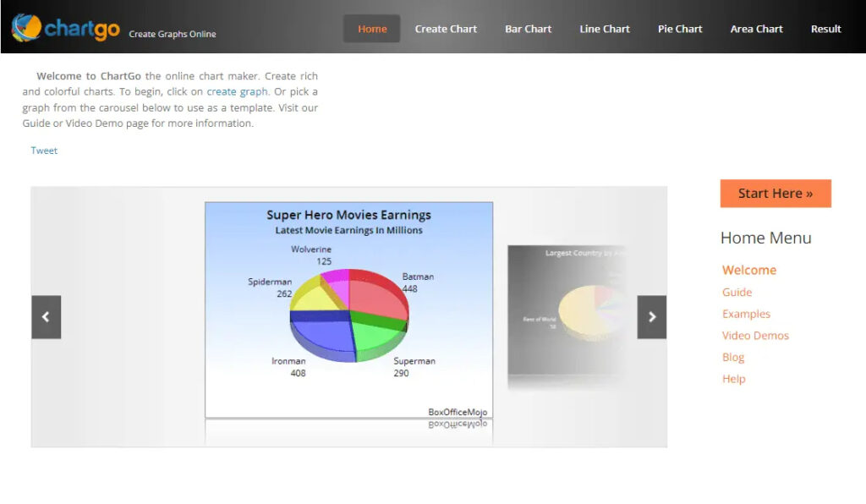866x504 pixels.
Task: Open the Examples page
Action: (x=746, y=314)
